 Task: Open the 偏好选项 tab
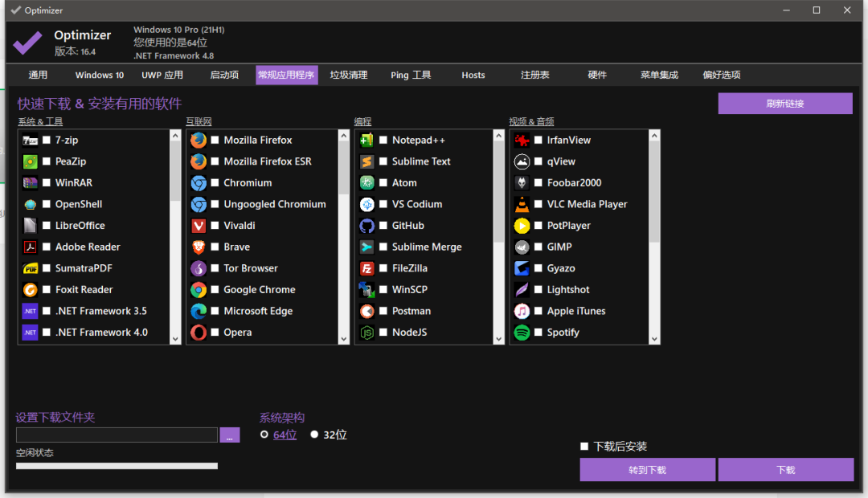coord(721,75)
